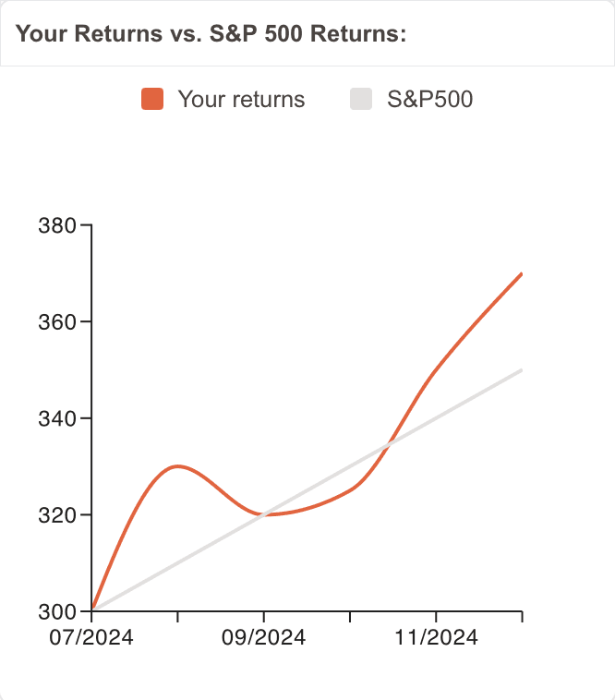Select the 300 y-axis label
615x700 pixels.
56,611
